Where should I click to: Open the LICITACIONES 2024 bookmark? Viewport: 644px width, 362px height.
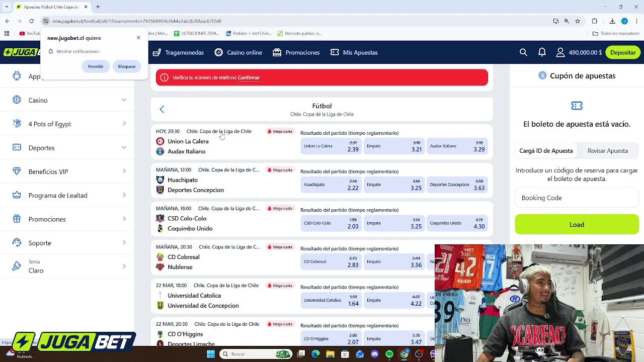[196, 34]
